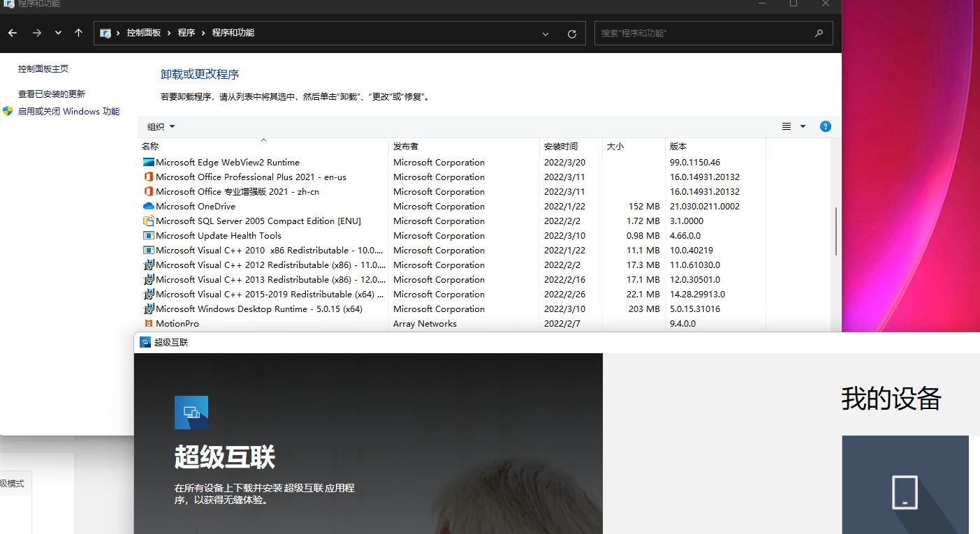Select Microsoft Update Health Tools name
980x534 pixels.
(x=219, y=235)
